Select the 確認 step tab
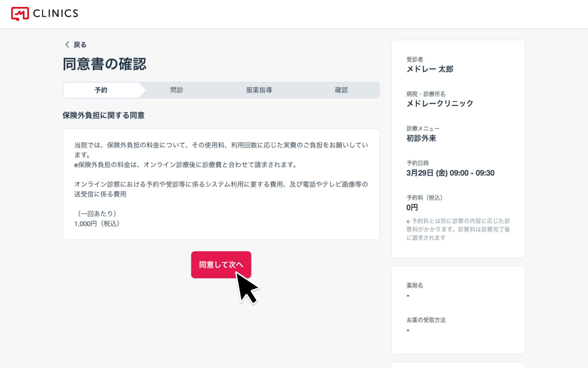The height and width of the screenshot is (368, 588). point(341,90)
